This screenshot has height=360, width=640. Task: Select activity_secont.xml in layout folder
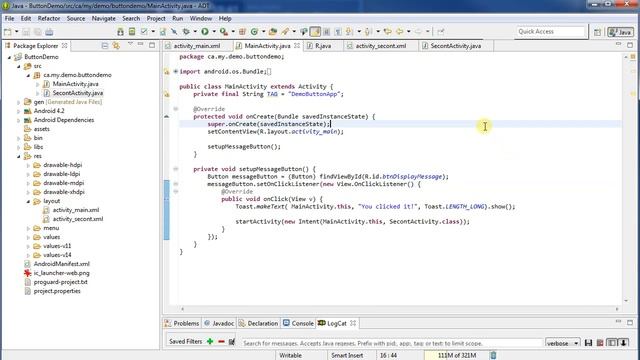[78, 219]
